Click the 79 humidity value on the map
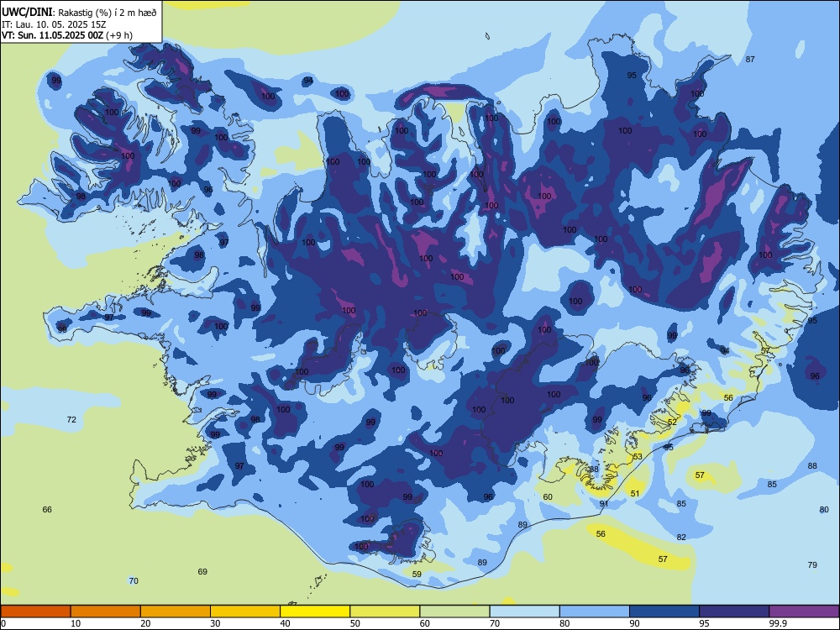The image size is (840, 630). click(812, 565)
